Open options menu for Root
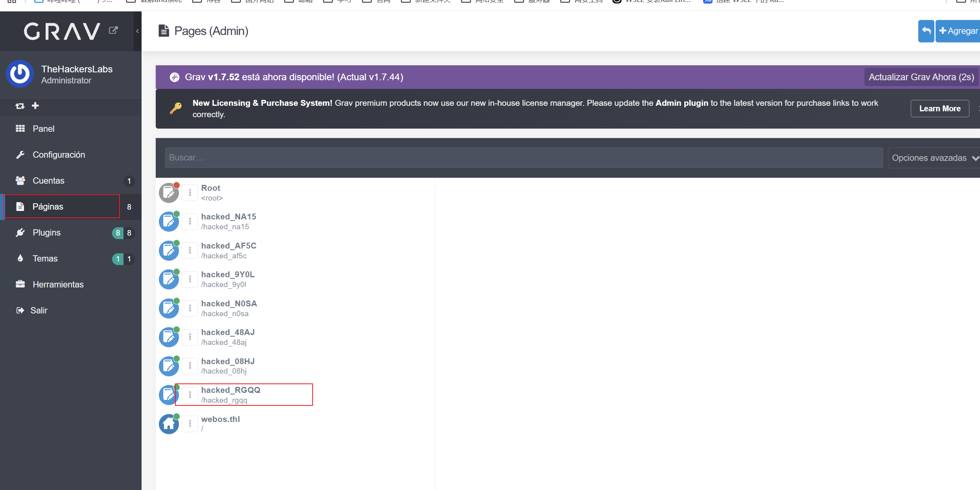 [190, 193]
